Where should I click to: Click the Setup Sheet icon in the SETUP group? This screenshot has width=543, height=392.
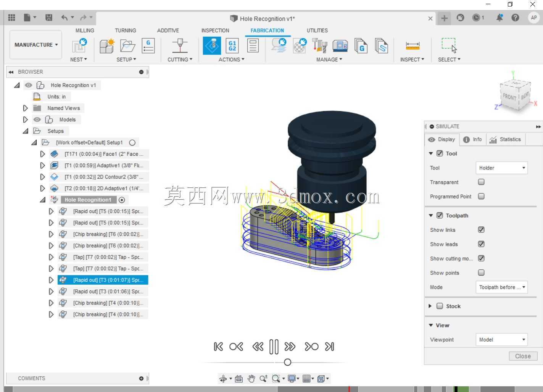tap(148, 45)
